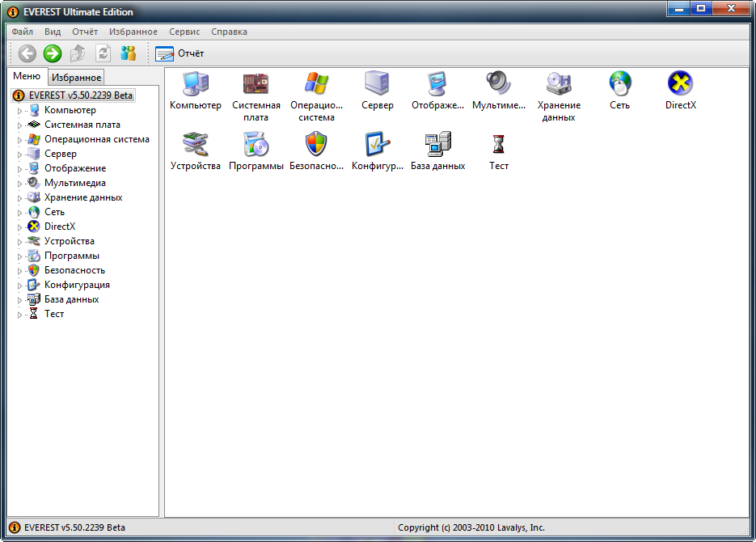Open the Устройства icon in main pane

196,144
